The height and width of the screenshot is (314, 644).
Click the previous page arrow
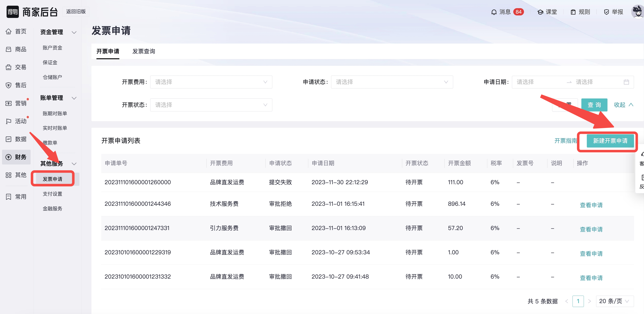566,301
